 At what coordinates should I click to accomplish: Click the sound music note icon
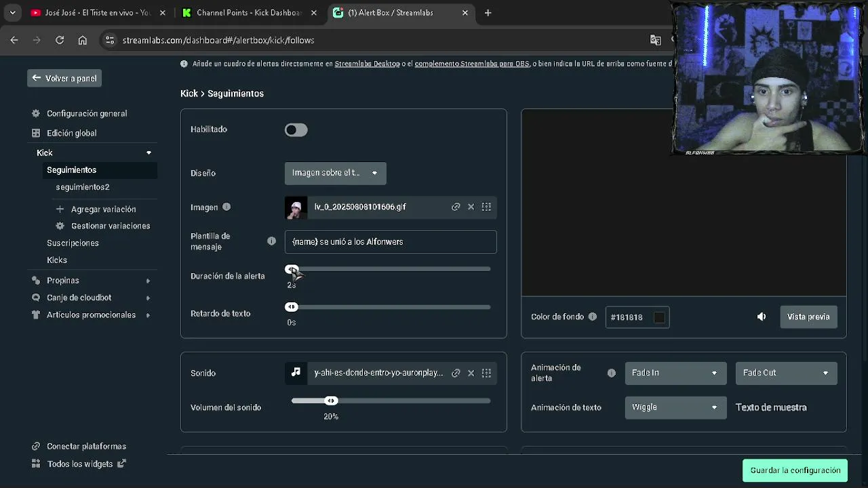tap(296, 373)
